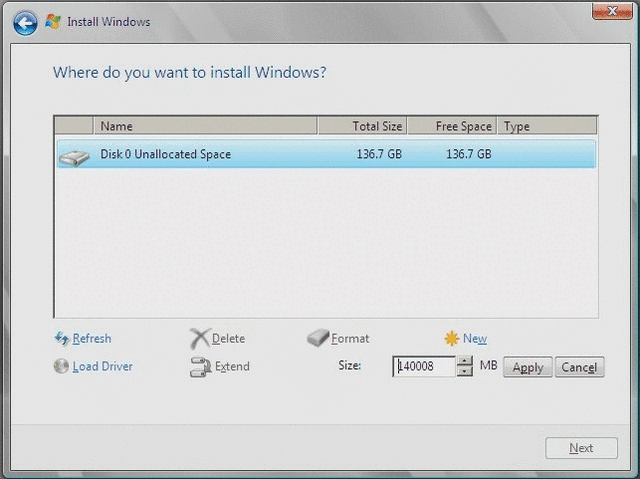
Task: Sort by the Name column header
Action: click(x=205, y=126)
